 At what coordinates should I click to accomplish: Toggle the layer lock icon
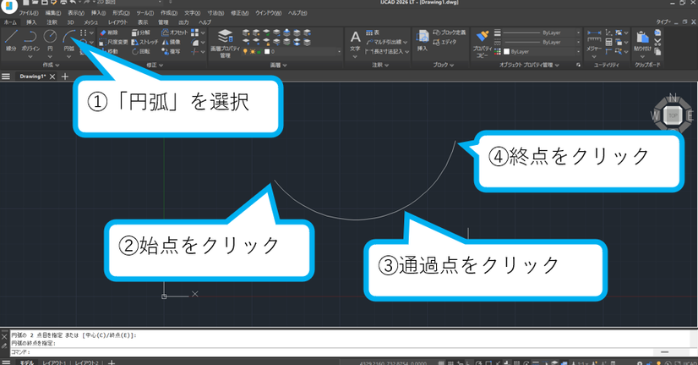(x=259, y=52)
